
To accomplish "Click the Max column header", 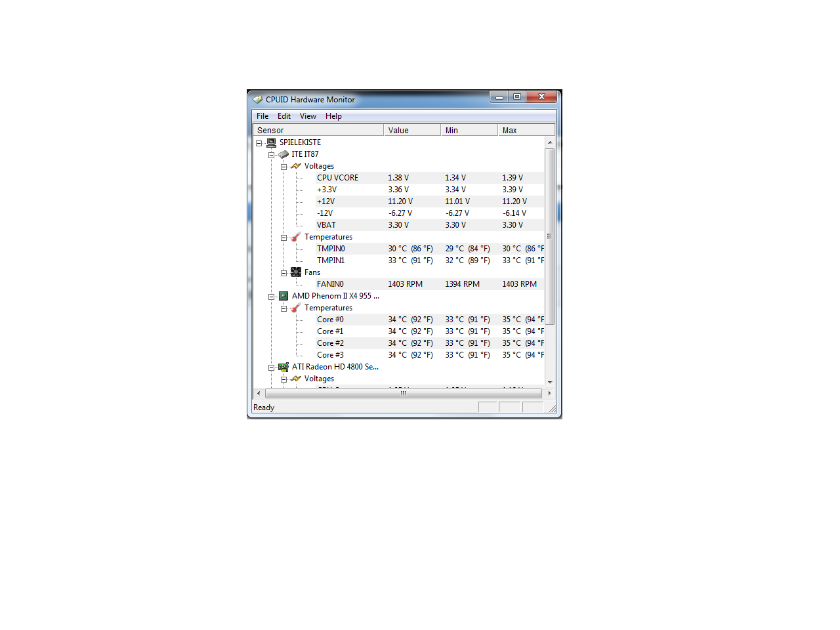I will point(526,130).
